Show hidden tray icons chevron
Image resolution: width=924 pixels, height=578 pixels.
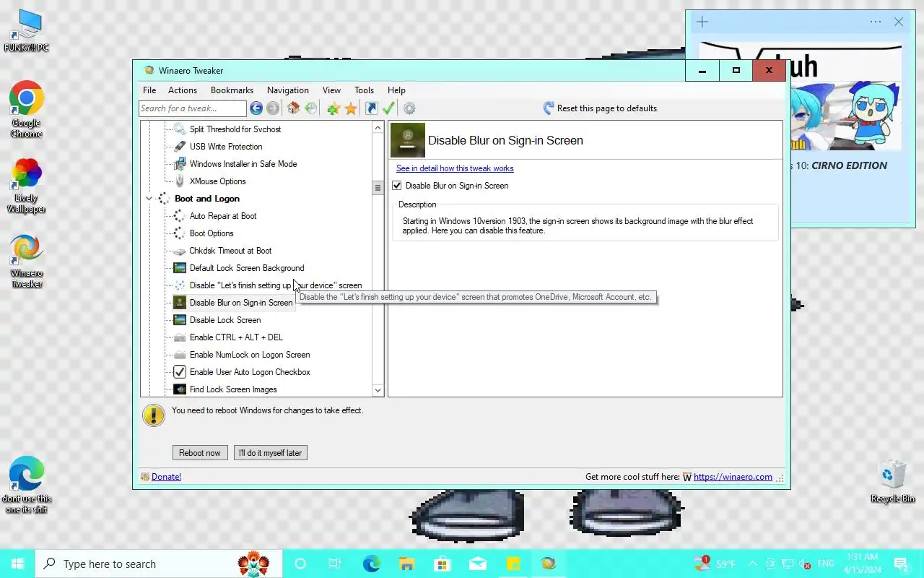(x=752, y=564)
